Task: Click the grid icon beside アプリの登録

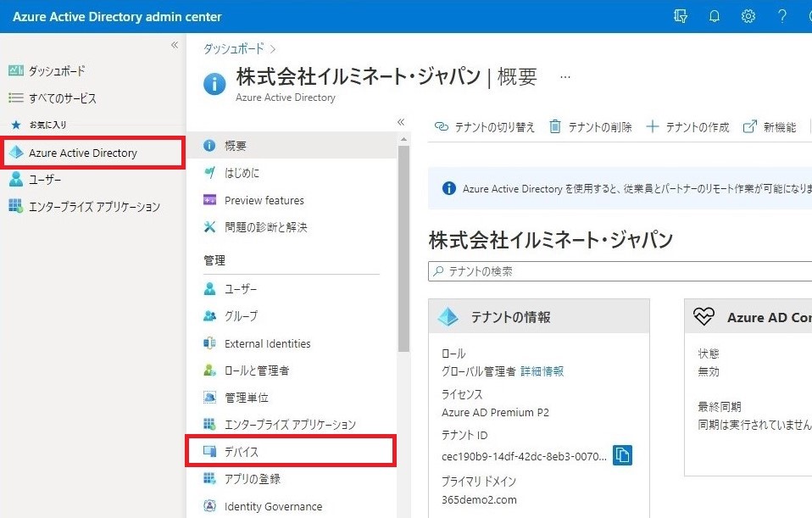Action: pos(209,478)
